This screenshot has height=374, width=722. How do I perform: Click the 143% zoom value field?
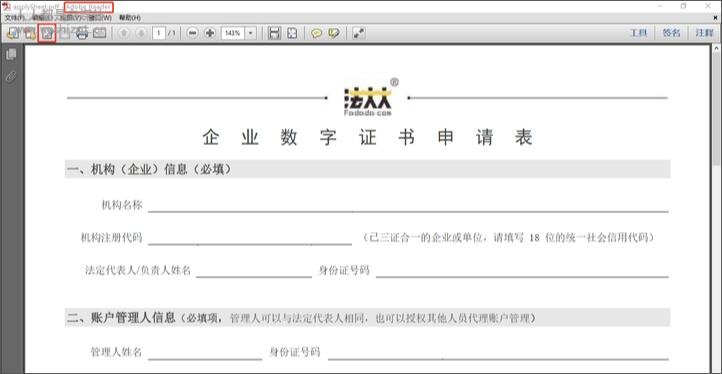[x=233, y=33]
